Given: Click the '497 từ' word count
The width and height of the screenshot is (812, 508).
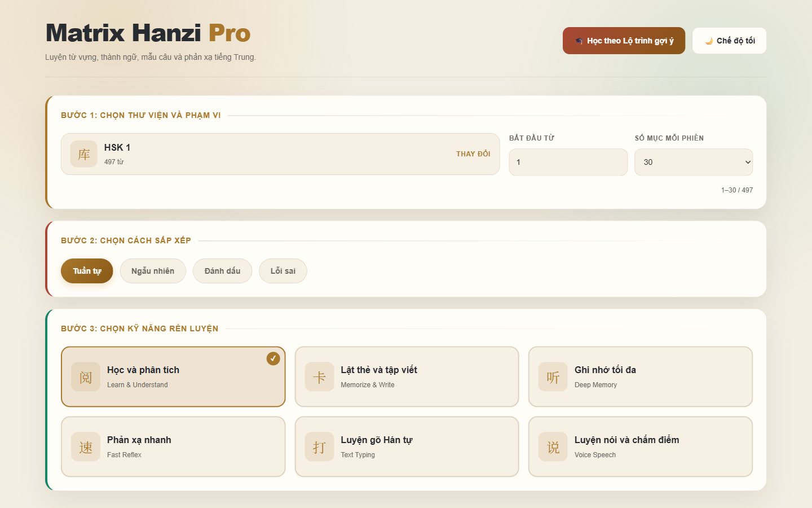Looking at the screenshot, I should (114, 162).
